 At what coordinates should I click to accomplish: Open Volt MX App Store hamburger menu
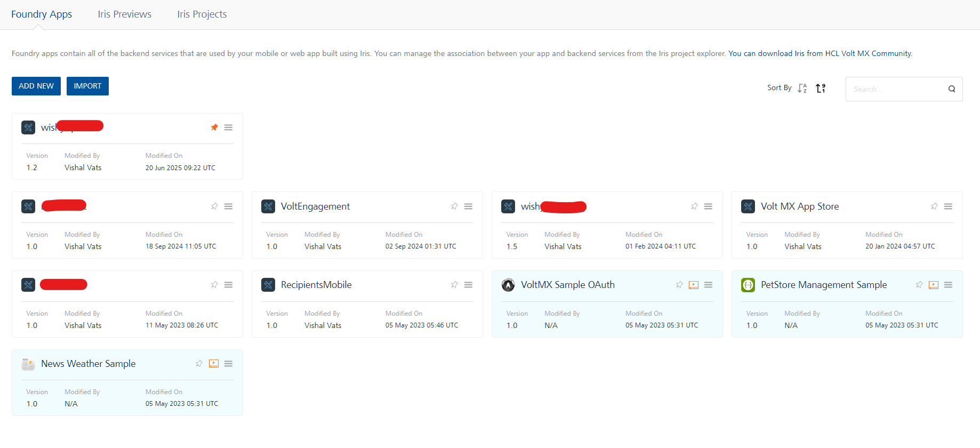[948, 206]
